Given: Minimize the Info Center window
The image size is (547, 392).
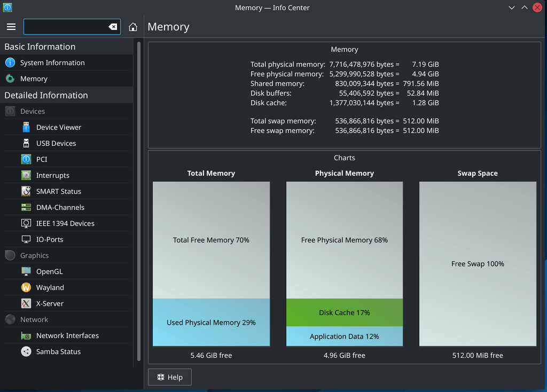Looking at the screenshot, I should 512,7.
